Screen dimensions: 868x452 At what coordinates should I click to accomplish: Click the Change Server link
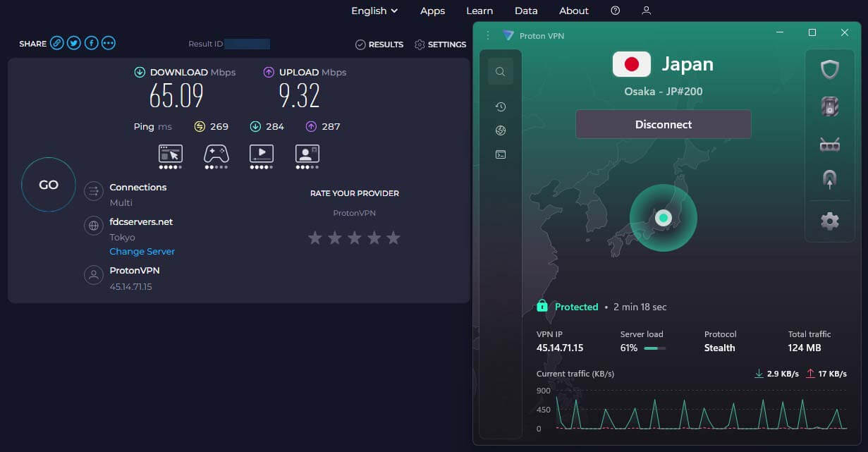pyautogui.click(x=142, y=252)
